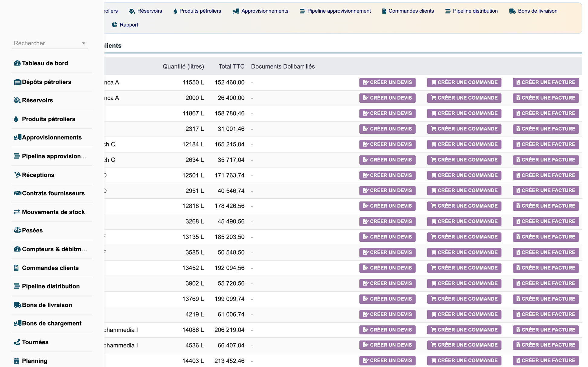Click the truck icon in top Bons de livraison tab
588x367 pixels.
tap(512, 11)
